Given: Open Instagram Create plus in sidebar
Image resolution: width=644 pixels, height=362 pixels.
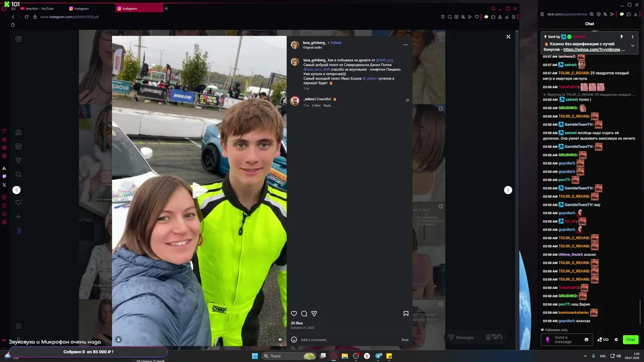Looking at the screenshot, I should point(19,217).
